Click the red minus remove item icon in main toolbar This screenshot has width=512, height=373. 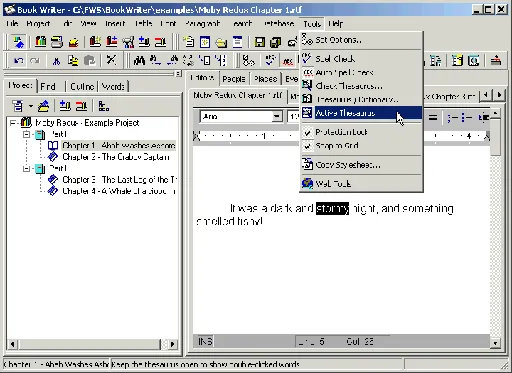coord(160,42)
